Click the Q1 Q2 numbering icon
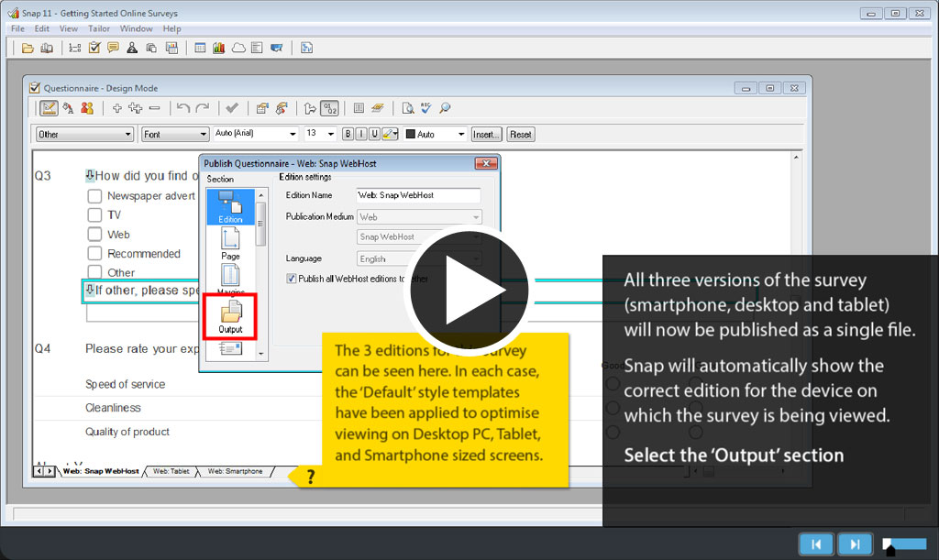The height and width of the screenshot is (560, 939). point(329,108)
